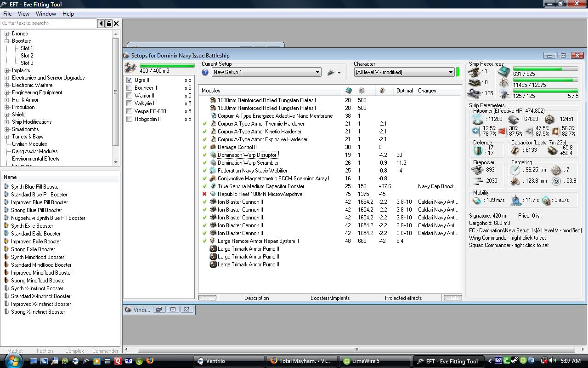Click the armor hitpoints icon
The height and width of the screenshot is (368, 588).
pyautogui.click(x=513, y=120)
